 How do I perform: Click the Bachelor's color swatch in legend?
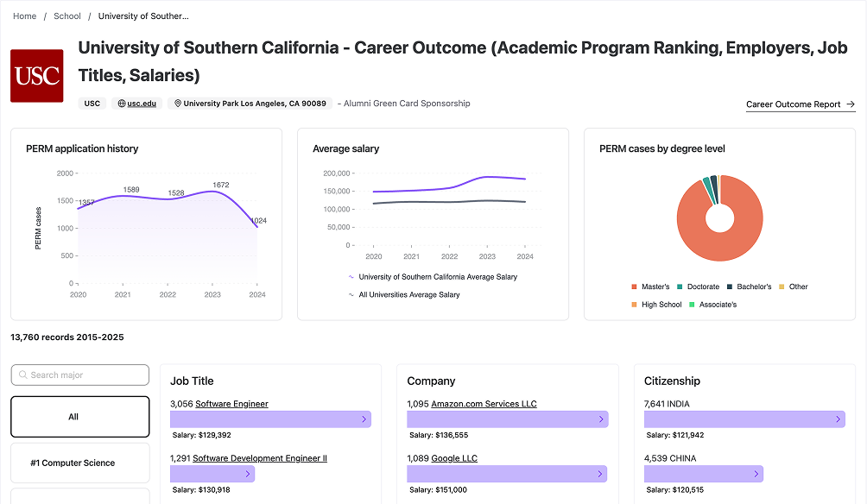730,287
